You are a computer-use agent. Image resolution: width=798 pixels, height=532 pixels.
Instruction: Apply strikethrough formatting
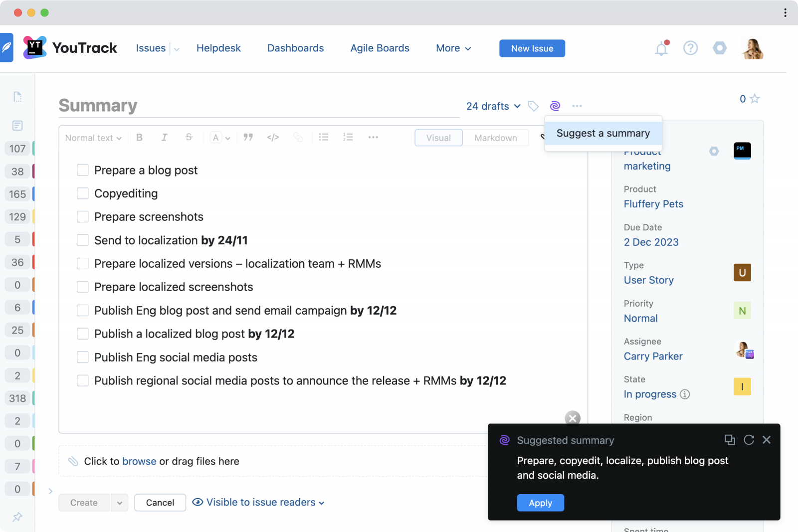pos(189,137)
